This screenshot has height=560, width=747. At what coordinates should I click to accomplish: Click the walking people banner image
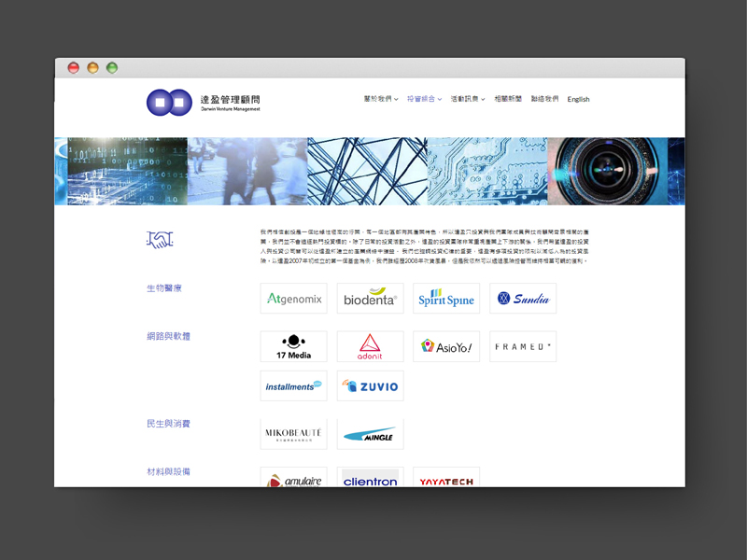click(x=247, y=172)
